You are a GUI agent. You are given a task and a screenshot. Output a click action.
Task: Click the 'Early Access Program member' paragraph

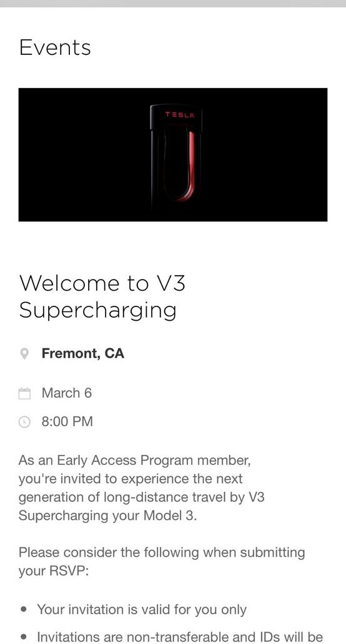(x=142, y=488)
